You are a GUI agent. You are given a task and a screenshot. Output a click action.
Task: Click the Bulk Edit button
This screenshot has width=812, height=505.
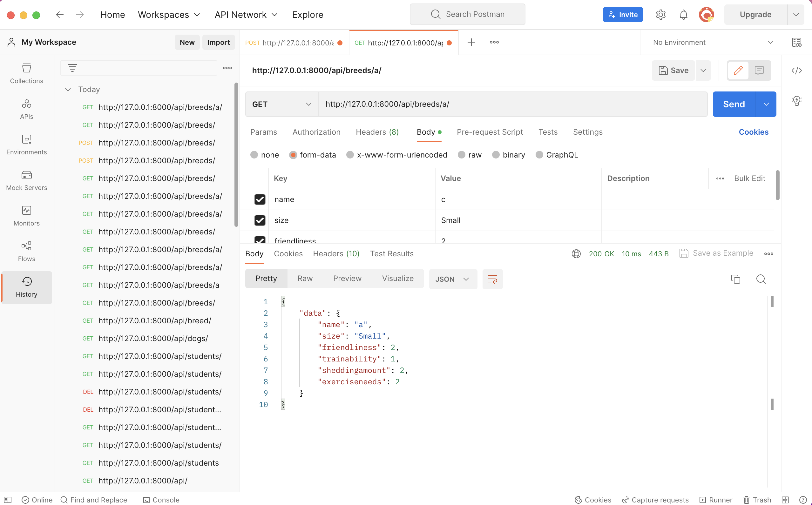750,178
